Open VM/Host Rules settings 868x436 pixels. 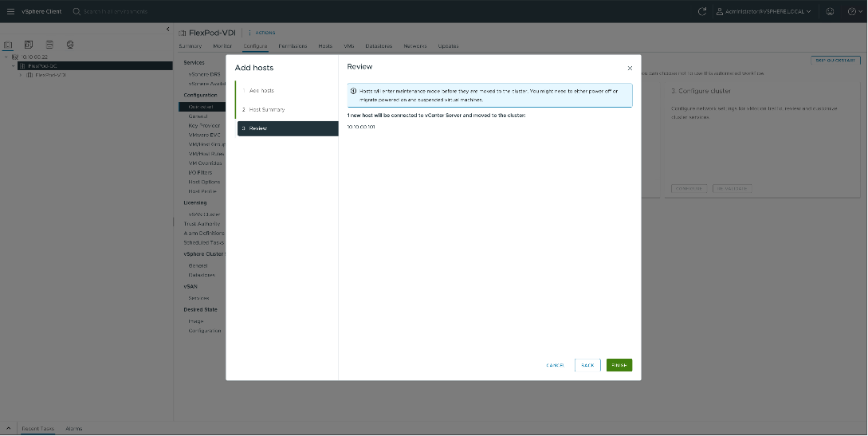click(x=206, y=154)
